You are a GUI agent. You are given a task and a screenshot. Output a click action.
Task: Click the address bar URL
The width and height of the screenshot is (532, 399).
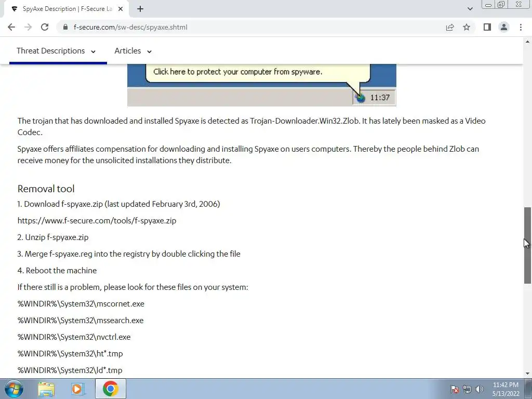coord(130,27)
